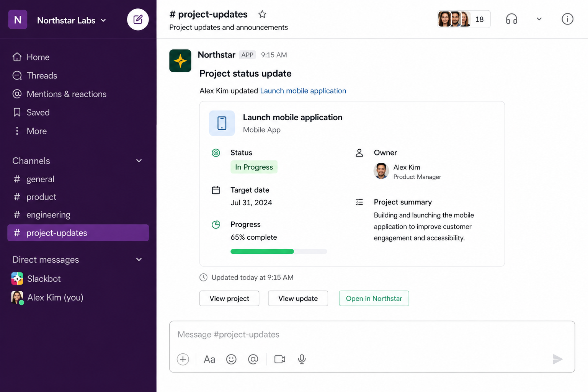This screenshot has width=588, height=392.
Task: Click the In Progress status badge
Action: point(254,167)
